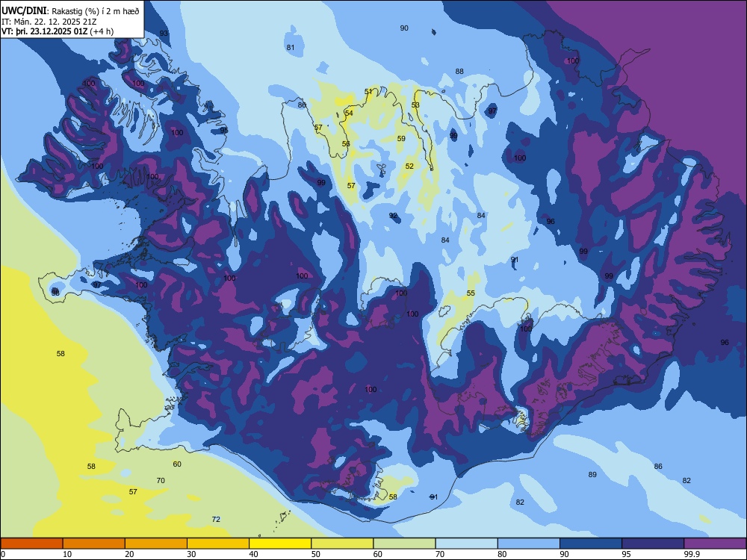
Task: Select the 30–40 legend color swatch
Action: click(x=218, y=544)
